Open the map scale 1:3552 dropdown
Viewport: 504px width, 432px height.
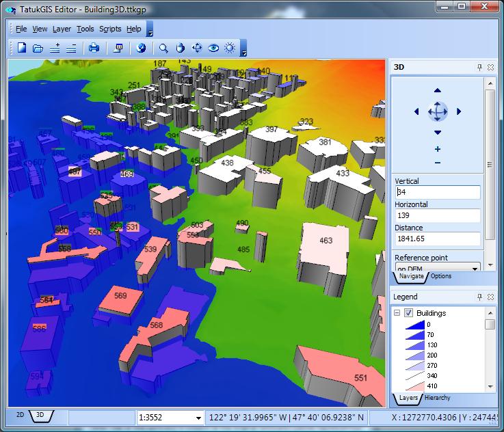pos(198,418)
